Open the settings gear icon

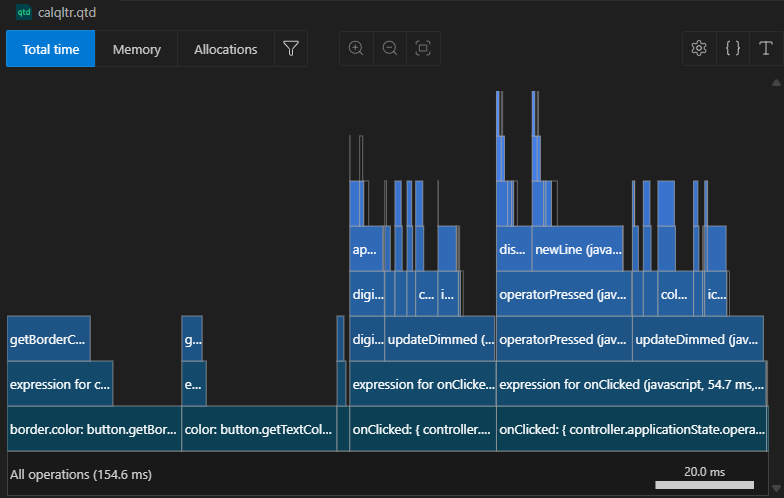[x=699, y=49]
